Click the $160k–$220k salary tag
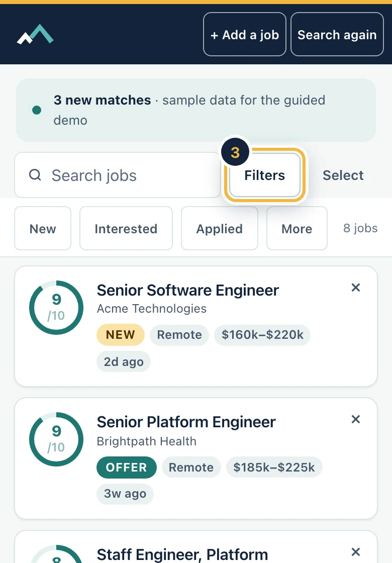392x563 pixels. pos(262,335)
